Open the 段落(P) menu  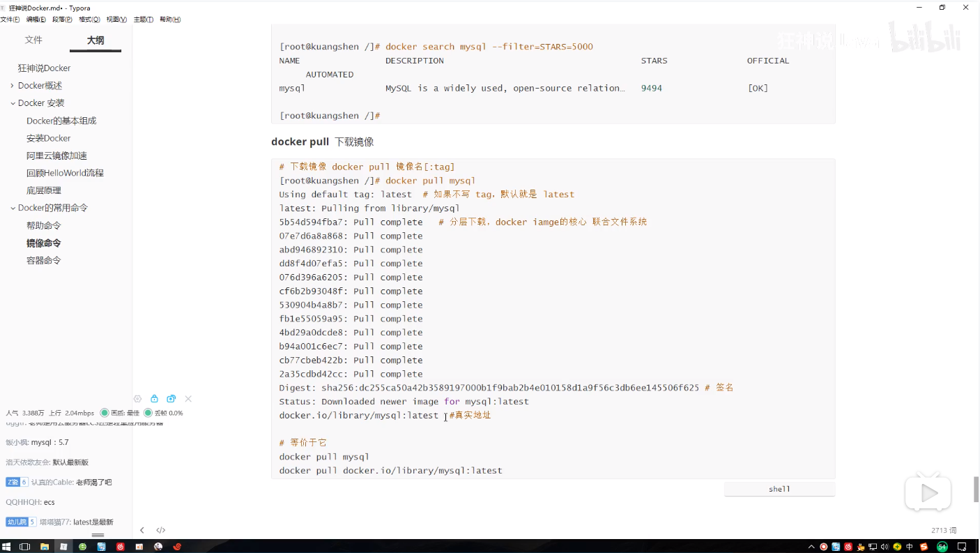(x=62, y=20)
